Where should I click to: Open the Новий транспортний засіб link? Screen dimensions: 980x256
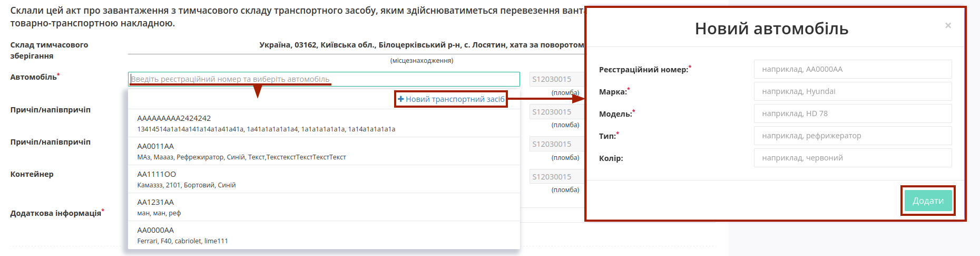click(452, 99)
